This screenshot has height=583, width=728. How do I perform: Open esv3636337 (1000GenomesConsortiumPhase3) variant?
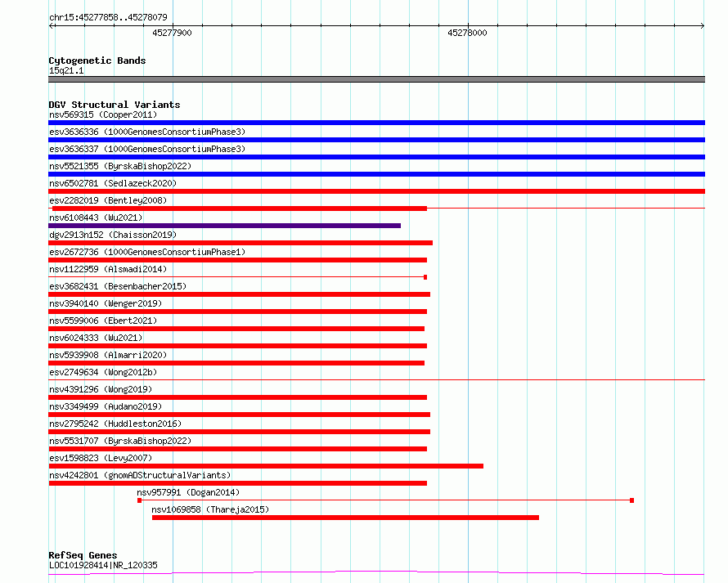(x=147, y=149)
